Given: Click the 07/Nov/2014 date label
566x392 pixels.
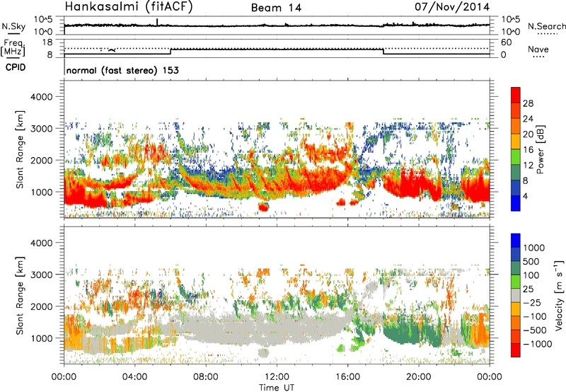Looking at the screenshot, I should point(452,7).
